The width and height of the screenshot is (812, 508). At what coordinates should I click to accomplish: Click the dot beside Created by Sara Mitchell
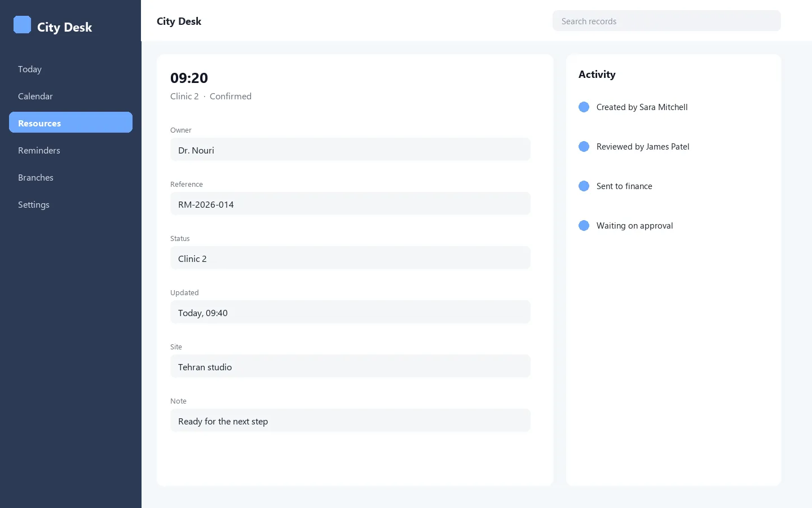click(x=584, y=107)
